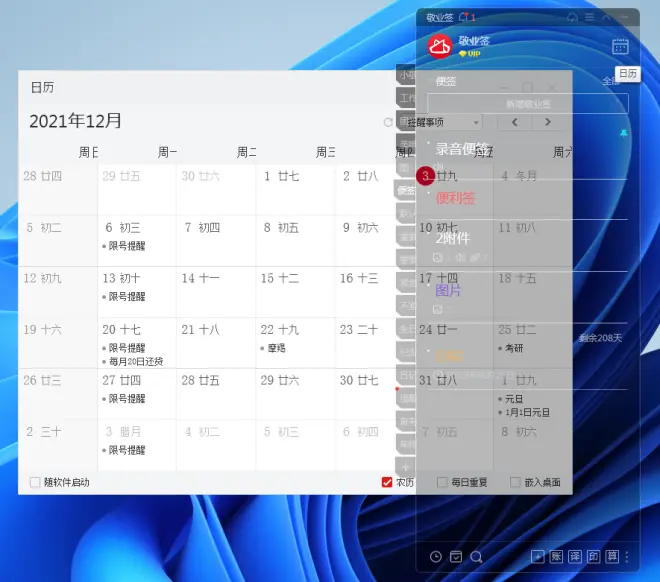
Task: Select December 27 廿四
Action: tap(122, 380)
